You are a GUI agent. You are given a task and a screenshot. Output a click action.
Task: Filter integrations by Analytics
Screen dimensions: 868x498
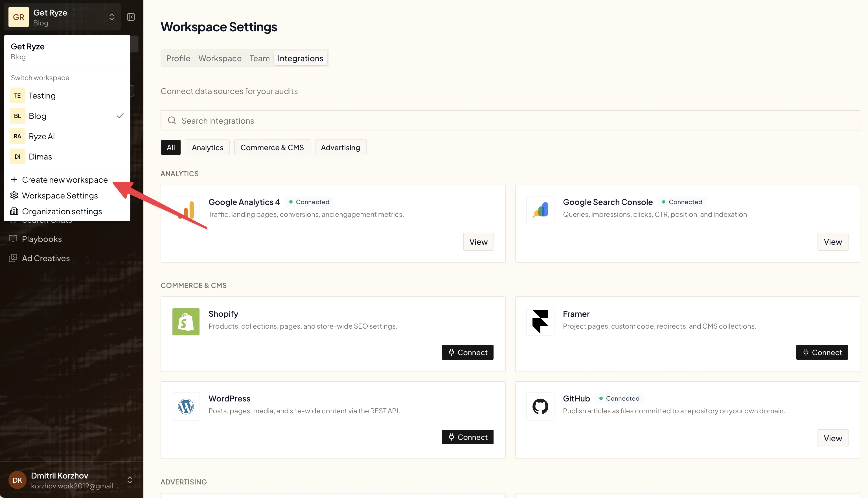[207, 147]
